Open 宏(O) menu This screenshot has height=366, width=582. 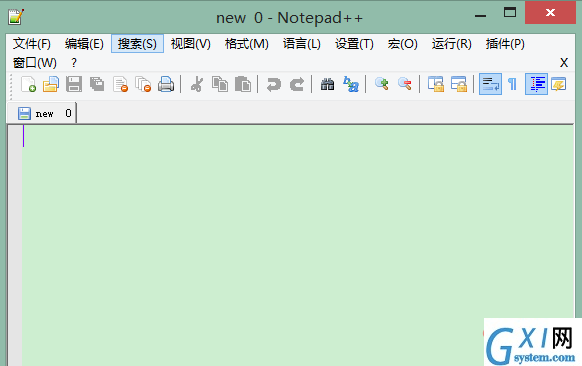point(403,44)
